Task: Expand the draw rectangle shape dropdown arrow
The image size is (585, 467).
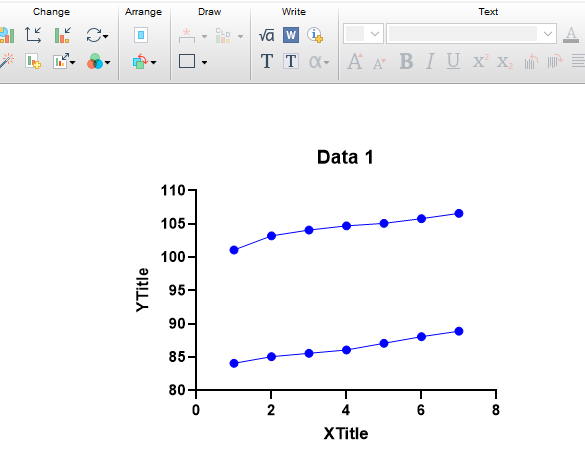Action: click(x=204, y=62)
